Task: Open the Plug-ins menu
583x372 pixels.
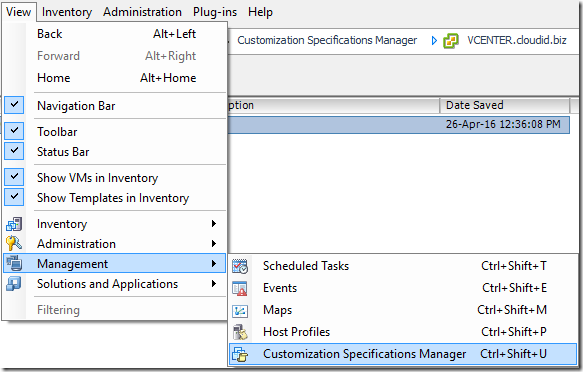Action: coord(215,12)
